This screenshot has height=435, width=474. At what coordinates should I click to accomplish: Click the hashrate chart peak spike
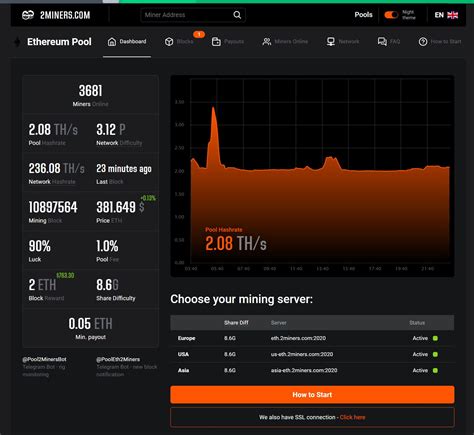213,108
